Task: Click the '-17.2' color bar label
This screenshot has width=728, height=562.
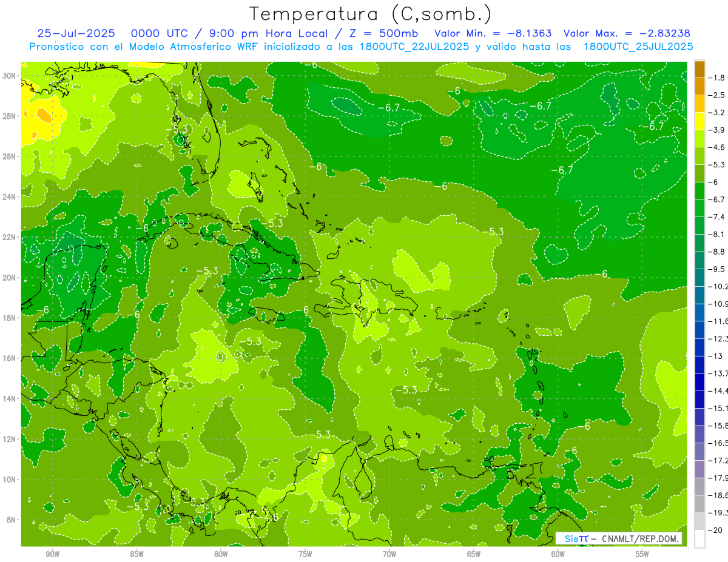Action: click(718, 460)
